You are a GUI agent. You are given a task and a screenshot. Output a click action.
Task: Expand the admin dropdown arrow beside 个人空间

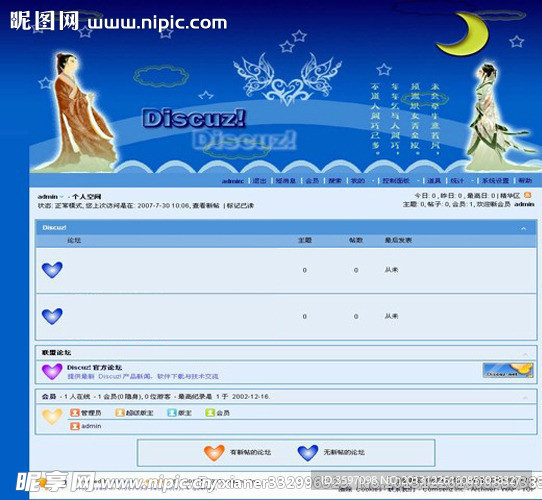[x=62, y=197]
